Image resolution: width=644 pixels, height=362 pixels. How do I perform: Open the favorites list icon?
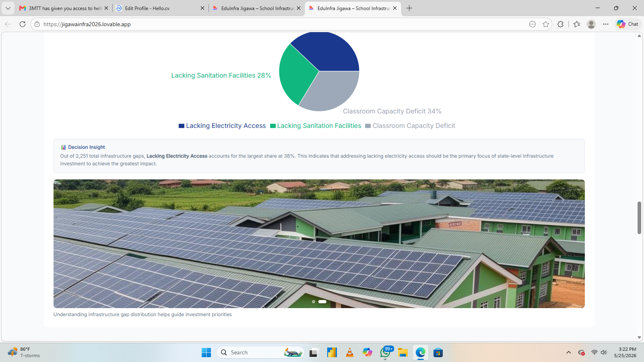pos(577,24)
